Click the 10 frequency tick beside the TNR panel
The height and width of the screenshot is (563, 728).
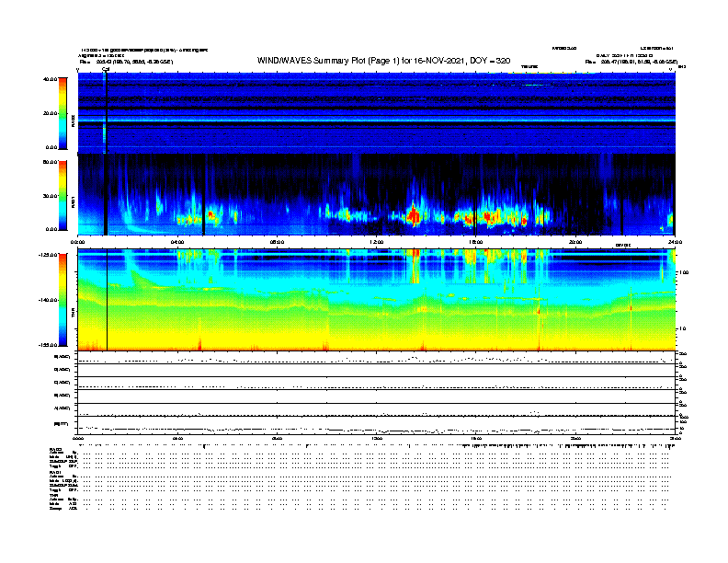click(682, 329)
